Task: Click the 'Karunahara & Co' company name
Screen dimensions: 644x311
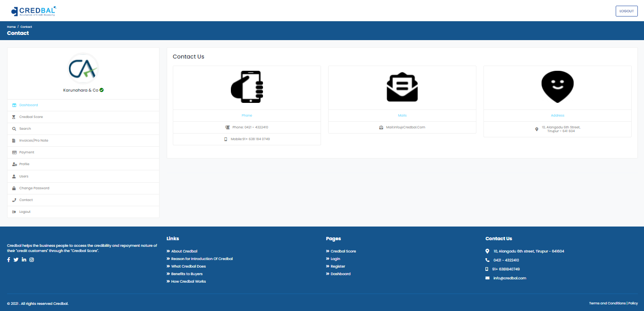Action: click(81, 90)
